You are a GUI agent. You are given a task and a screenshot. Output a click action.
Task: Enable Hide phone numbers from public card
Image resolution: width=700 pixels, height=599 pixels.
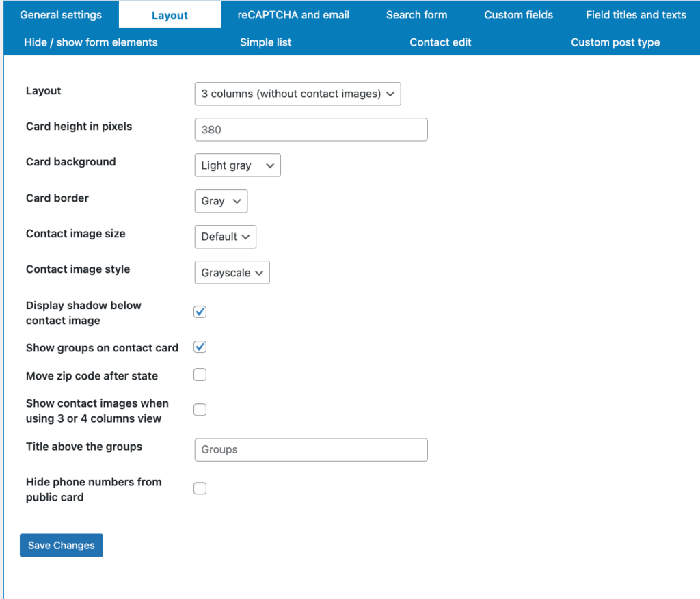(200, 488)
